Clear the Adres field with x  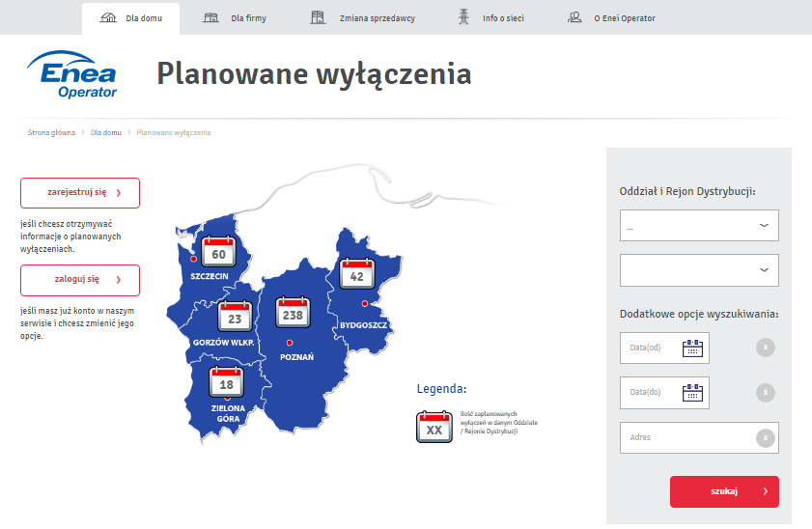766,438
